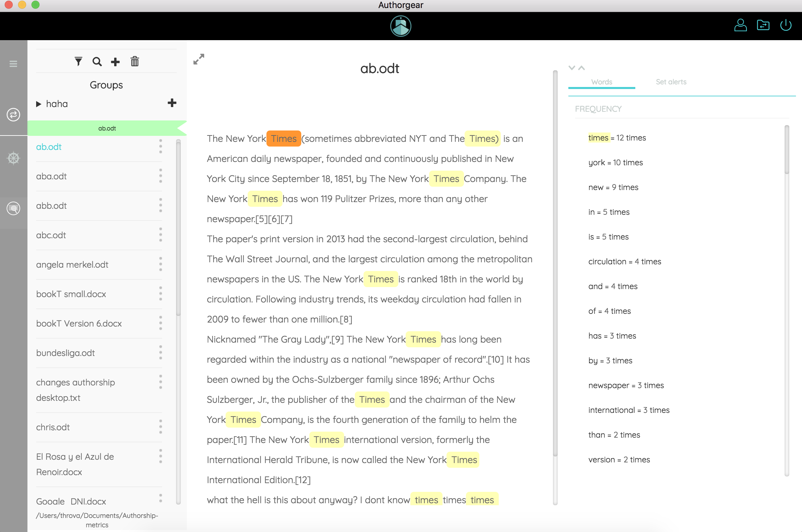Image resolution: width=802 pixels, height=532 pixels.
Task: Click the folder transfer icon
Action: [763, 25]
